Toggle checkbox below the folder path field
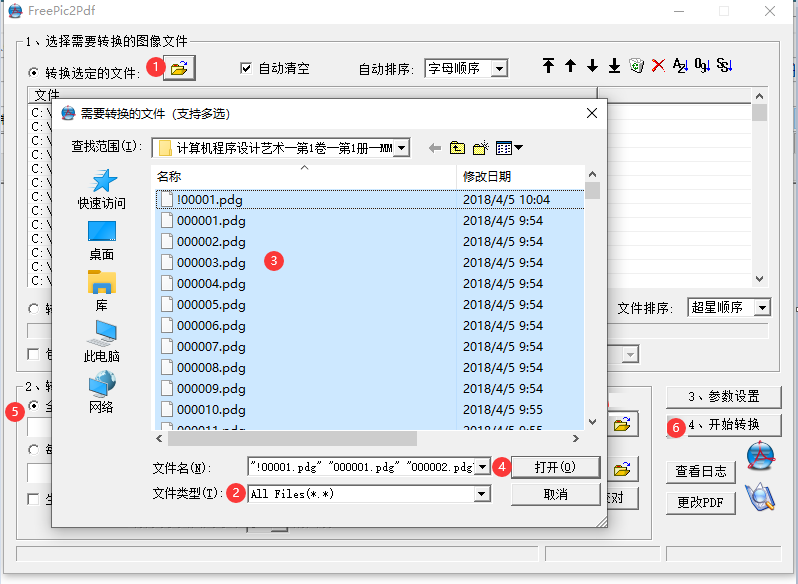Image resolution: width=798 pixels, height=584 pixels. point(34,354)
